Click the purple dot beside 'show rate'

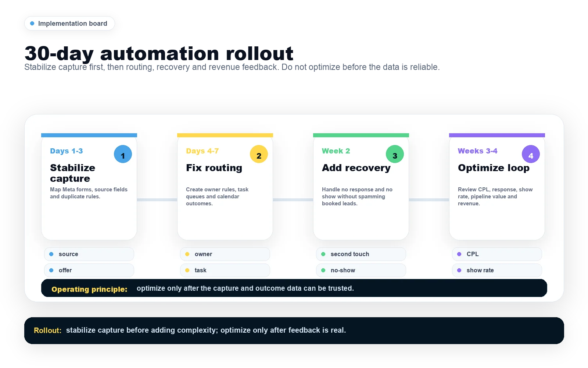click(x=459, y=270)
